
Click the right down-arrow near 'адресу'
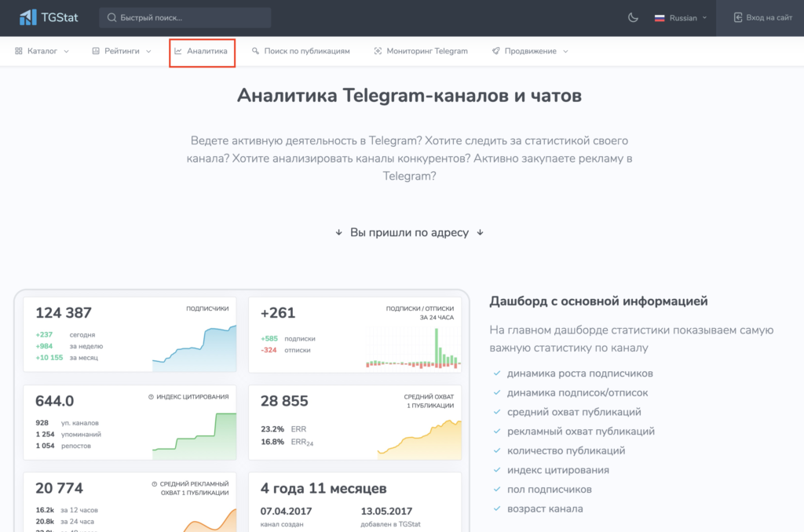(480, 233)
